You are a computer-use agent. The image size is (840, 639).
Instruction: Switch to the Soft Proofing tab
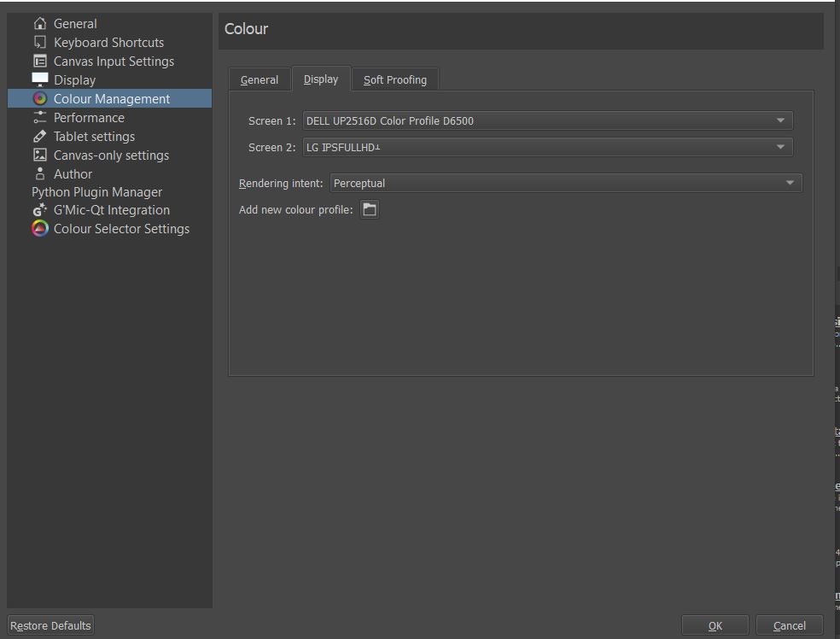pyautogui.click(x=395, y=79)
